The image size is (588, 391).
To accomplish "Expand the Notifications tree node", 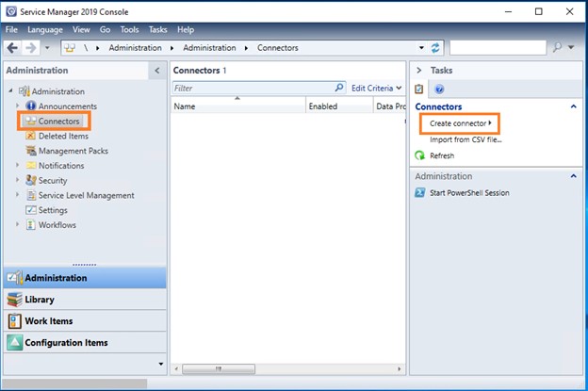I will (x=17, y=165).
